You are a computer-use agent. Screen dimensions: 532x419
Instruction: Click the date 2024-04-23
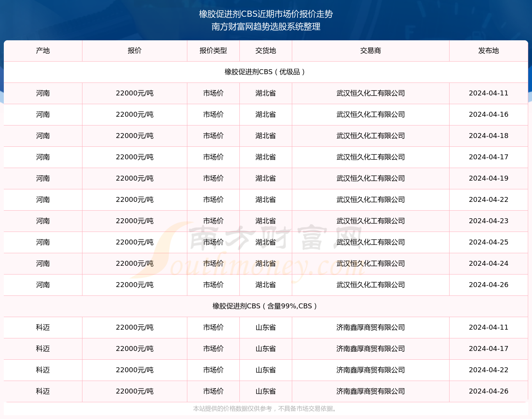click(488, 221)
